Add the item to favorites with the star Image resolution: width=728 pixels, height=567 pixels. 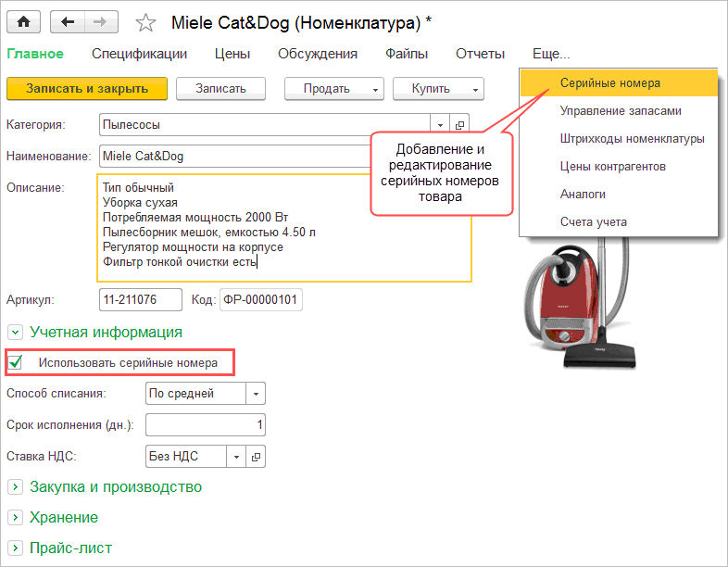145,22
